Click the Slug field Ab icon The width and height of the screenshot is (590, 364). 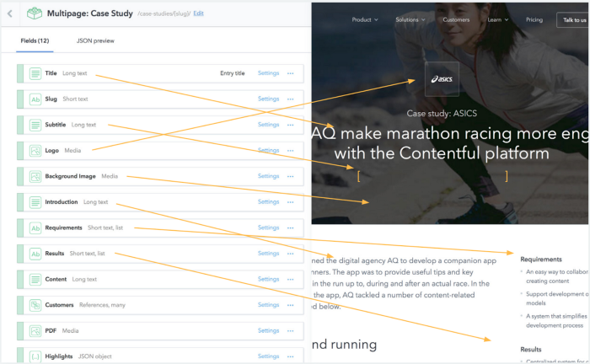(35, 99)
